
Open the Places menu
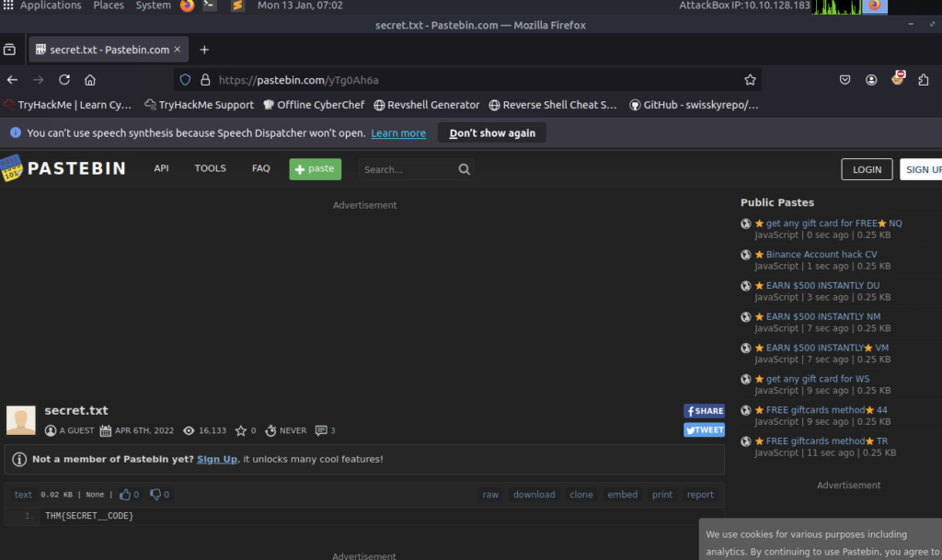[109, 6]
